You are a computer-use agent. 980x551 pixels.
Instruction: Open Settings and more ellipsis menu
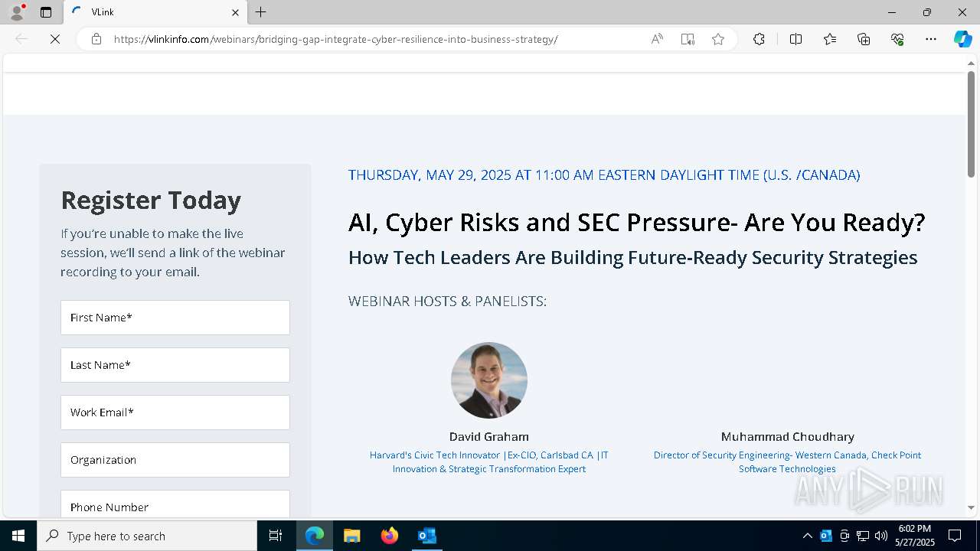pos(931,39)
